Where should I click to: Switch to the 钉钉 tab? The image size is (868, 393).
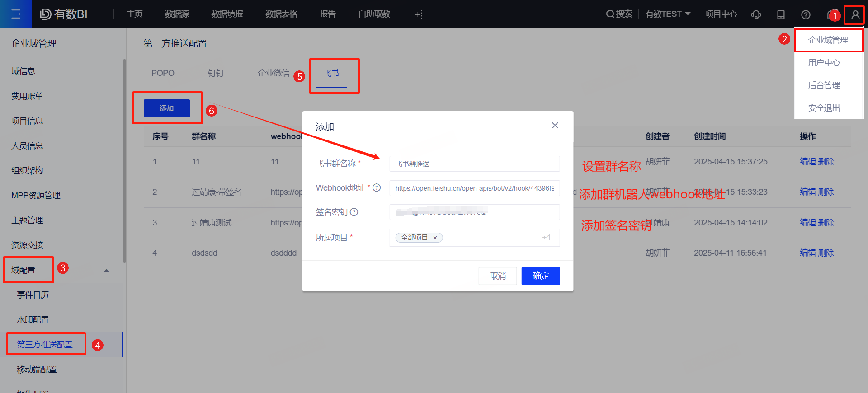[x=216, y=73]
